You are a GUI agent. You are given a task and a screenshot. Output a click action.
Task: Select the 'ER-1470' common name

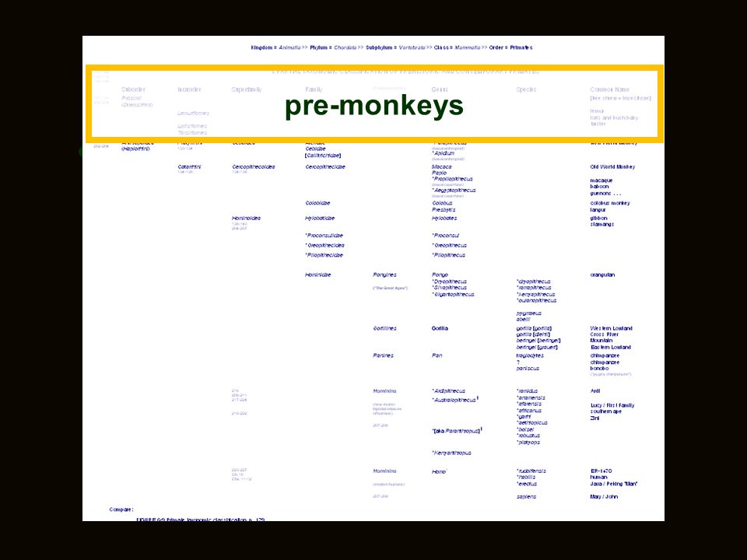click(601, 471)
